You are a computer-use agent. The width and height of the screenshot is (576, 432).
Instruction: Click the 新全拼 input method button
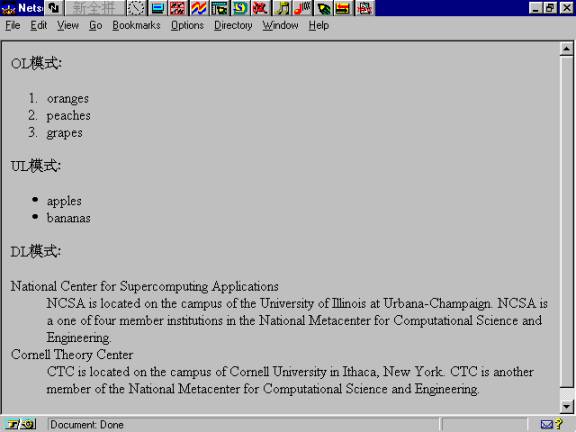click(x=95, y=8)
